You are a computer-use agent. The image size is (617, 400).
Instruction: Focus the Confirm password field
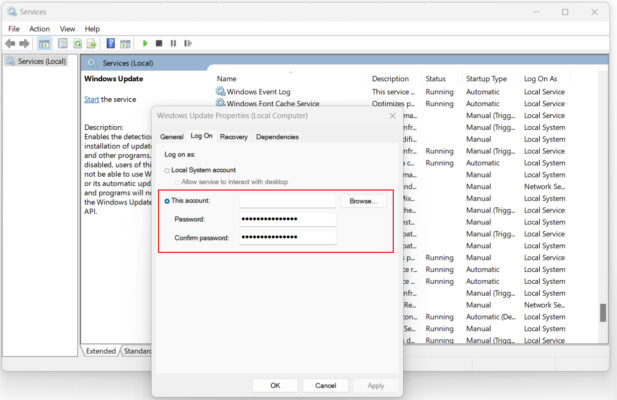point(288,238)
